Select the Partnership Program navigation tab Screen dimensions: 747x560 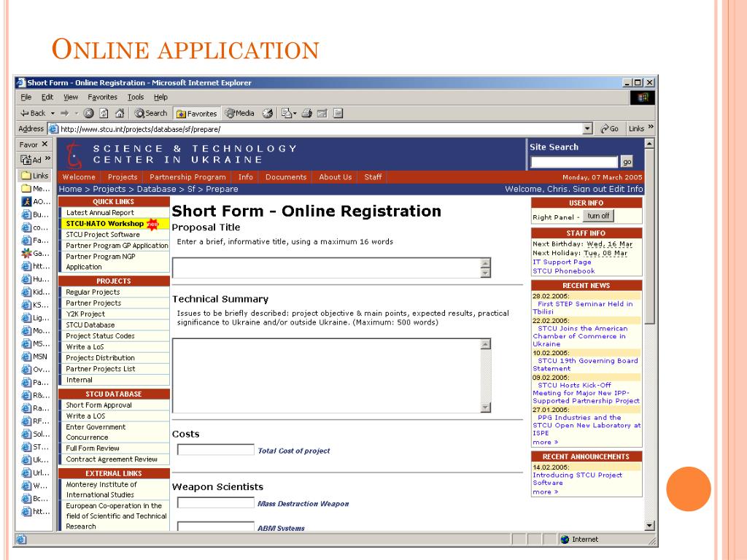[x=187, y=177]
